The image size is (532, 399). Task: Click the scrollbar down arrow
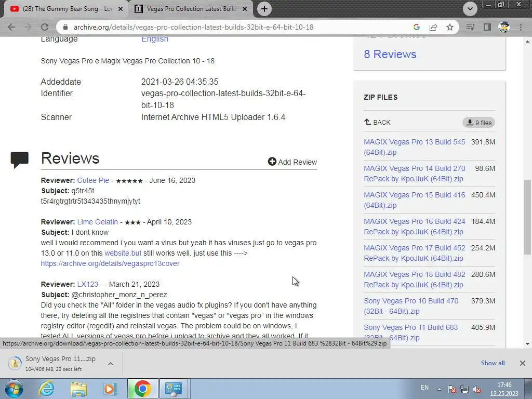pos(527,344)
